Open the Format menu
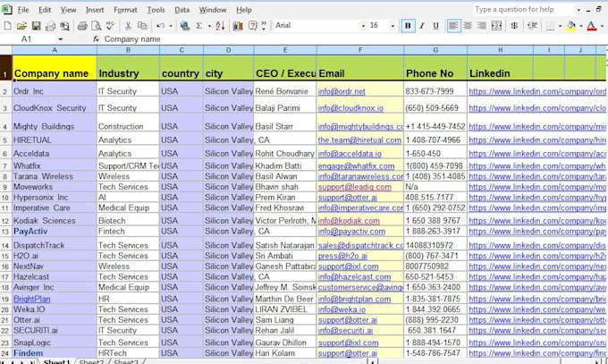Viewport: 608px width, 364px height. 125,10
